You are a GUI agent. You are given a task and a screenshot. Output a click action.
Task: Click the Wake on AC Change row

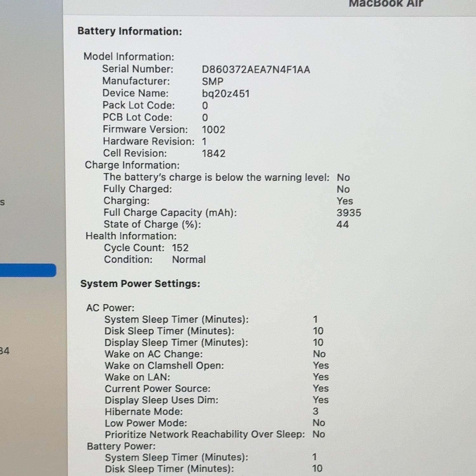point(215,354)
